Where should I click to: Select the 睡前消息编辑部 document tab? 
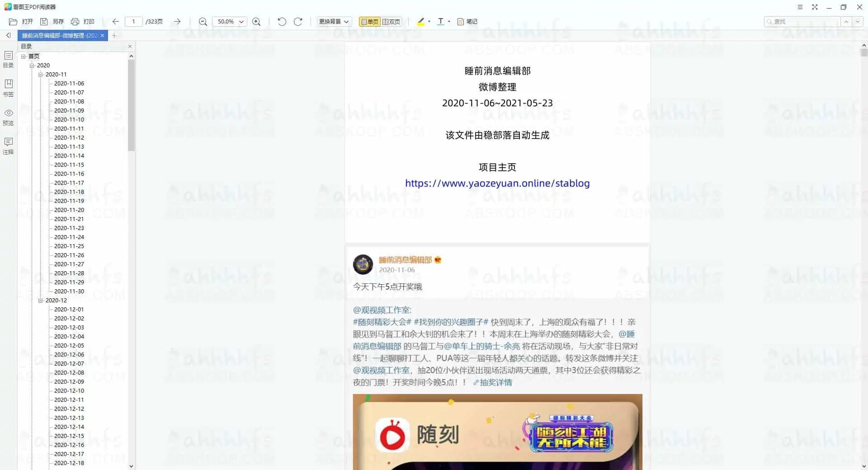[59, 35]
